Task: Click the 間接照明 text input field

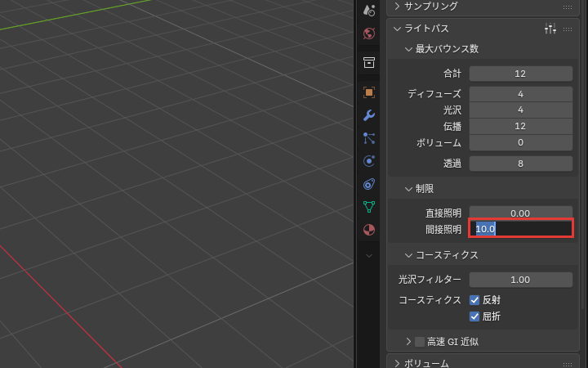Action: (521, 229)
